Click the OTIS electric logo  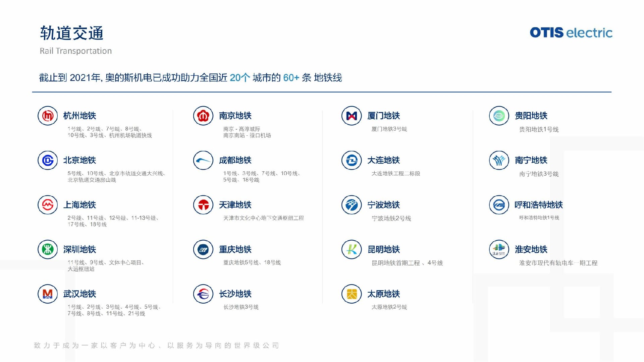pos(571,33)
